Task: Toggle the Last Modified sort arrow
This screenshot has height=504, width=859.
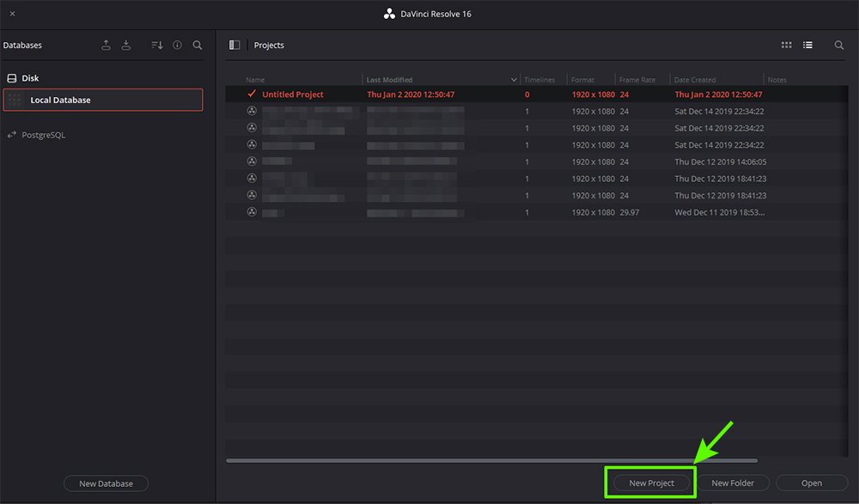Action: [514, 80]
